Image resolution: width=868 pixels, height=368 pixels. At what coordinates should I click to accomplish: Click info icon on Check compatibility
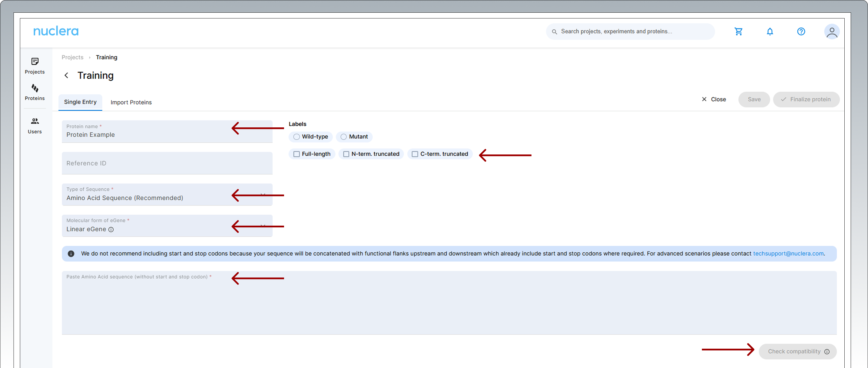[x=826, y=352]
